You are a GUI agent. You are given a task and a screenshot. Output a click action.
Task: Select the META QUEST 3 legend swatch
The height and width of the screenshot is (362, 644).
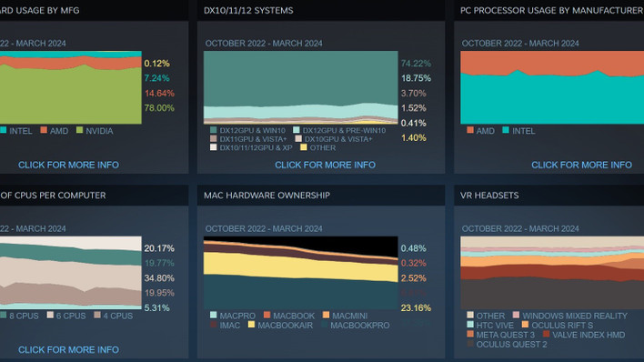point(470,334)
